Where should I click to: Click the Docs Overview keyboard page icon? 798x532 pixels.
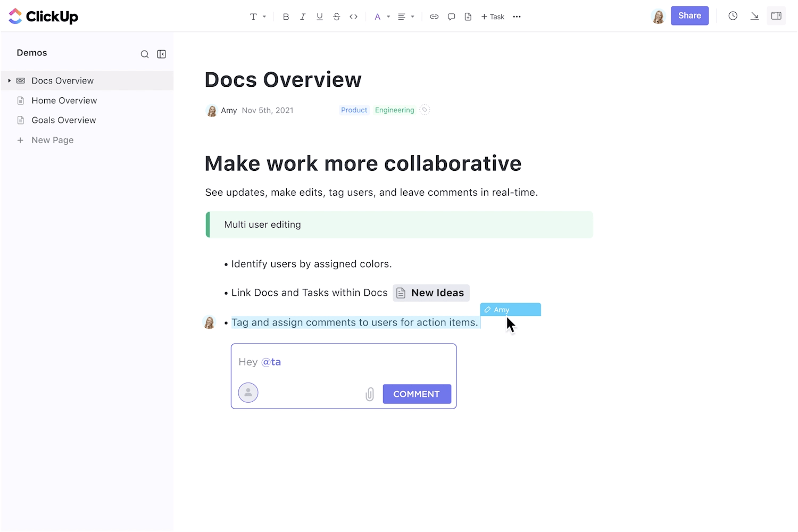[21, 81]
